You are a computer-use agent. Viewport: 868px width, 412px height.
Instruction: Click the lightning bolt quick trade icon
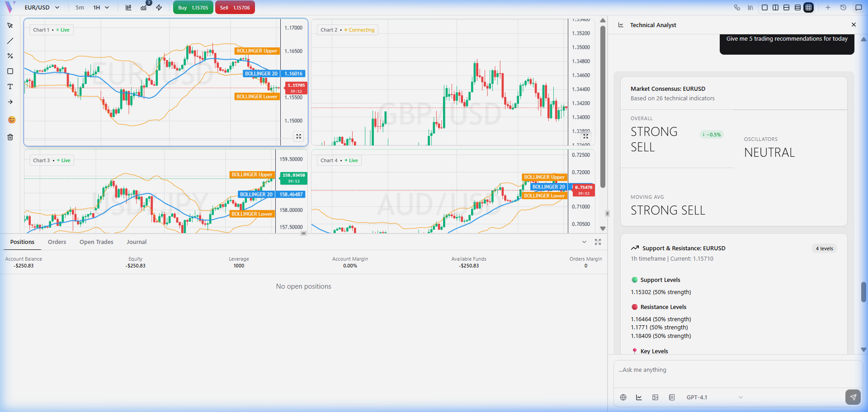coord(159,7)
